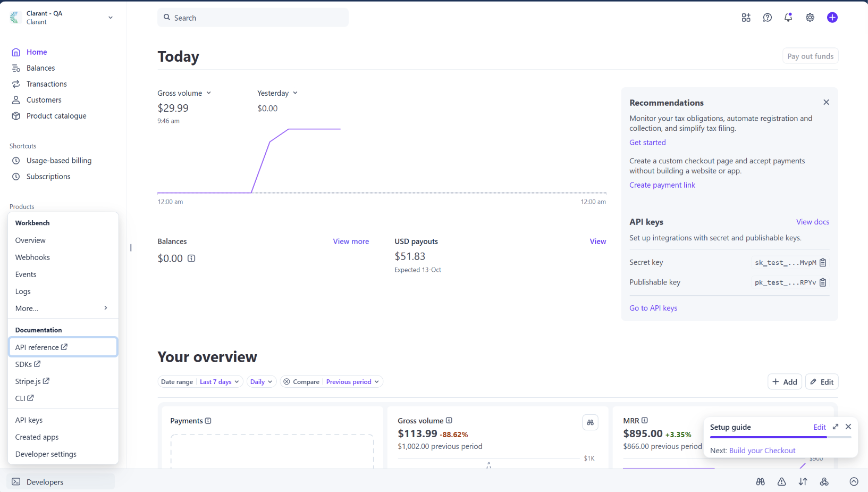
Task: Click View docs beside API keys
Action: pyautogui.click(x=813, y=222)
